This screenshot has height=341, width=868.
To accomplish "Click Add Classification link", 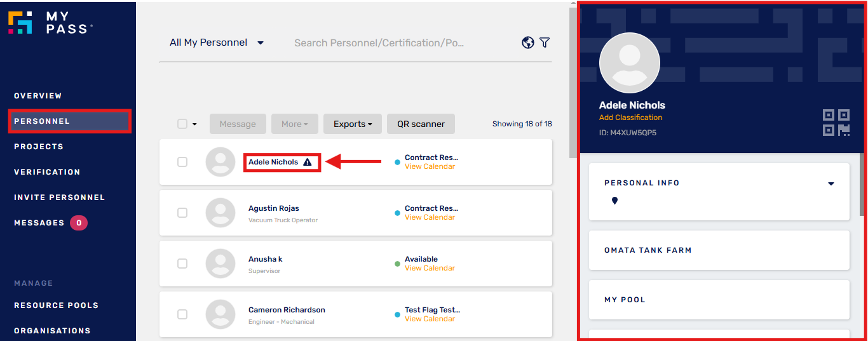I will (630, 117).
